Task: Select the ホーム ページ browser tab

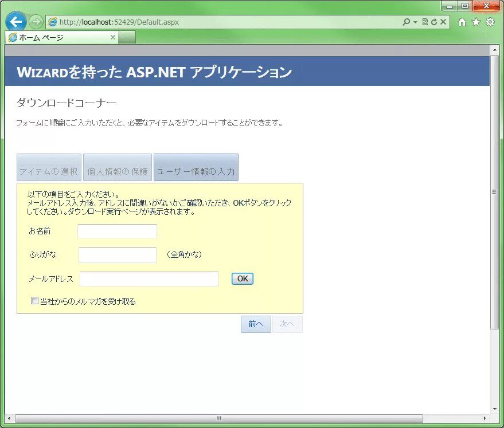Action: click(x=61, y=37)
